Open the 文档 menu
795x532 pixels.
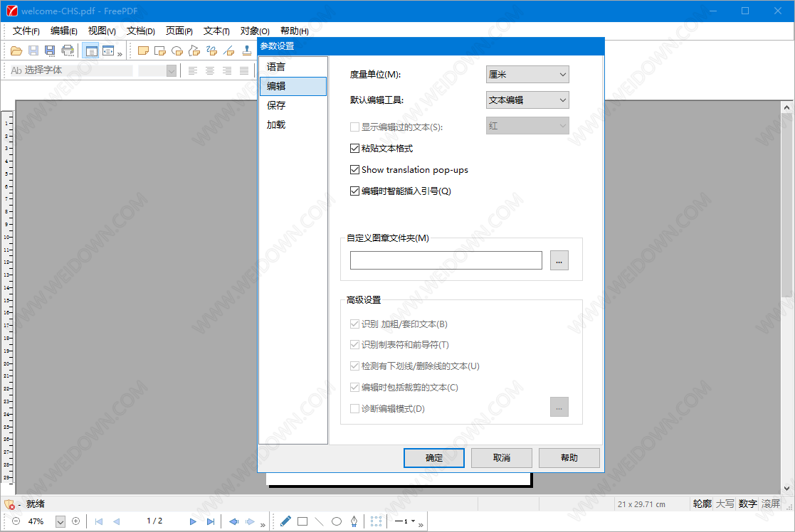(x=140, y=31)
